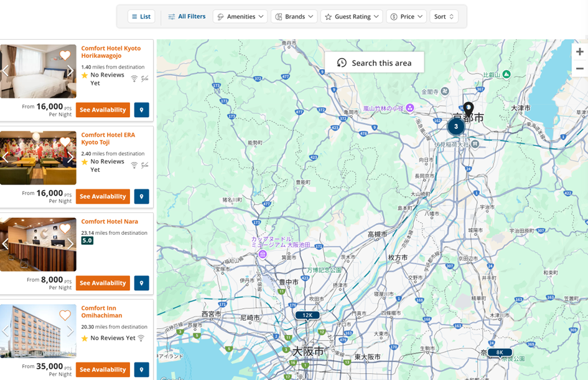
Task: Open Comfort Inn Omihachiman title link
Action: (101, 311)
